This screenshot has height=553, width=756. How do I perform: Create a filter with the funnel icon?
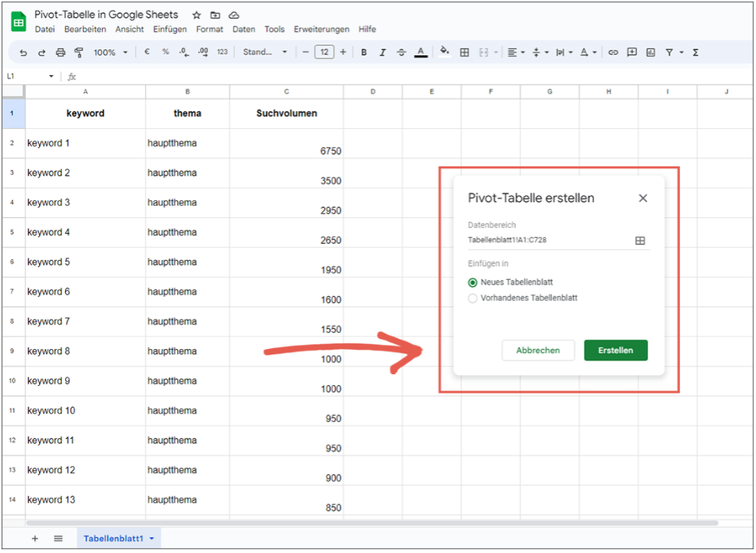pyautogui.click(x=669, y=53)
